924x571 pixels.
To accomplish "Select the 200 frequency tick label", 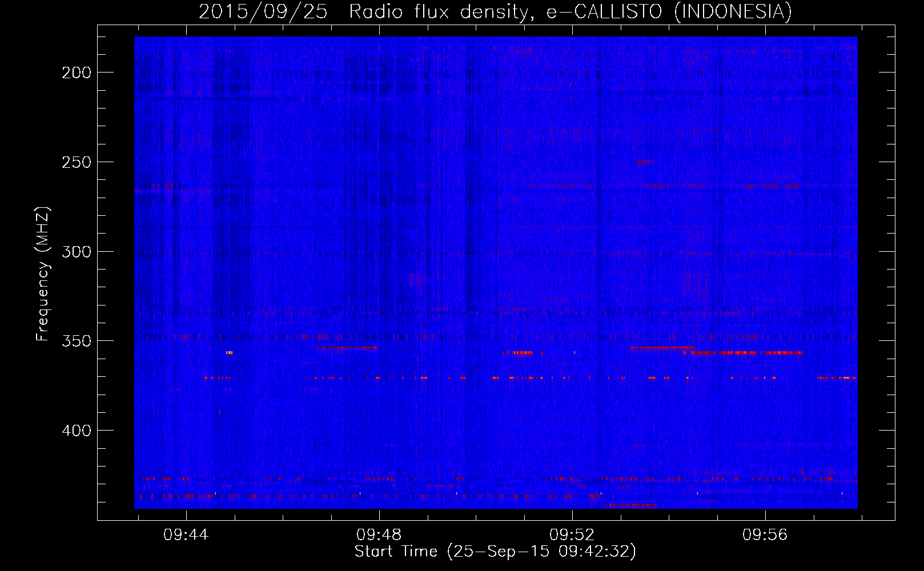I will (77, 73).
